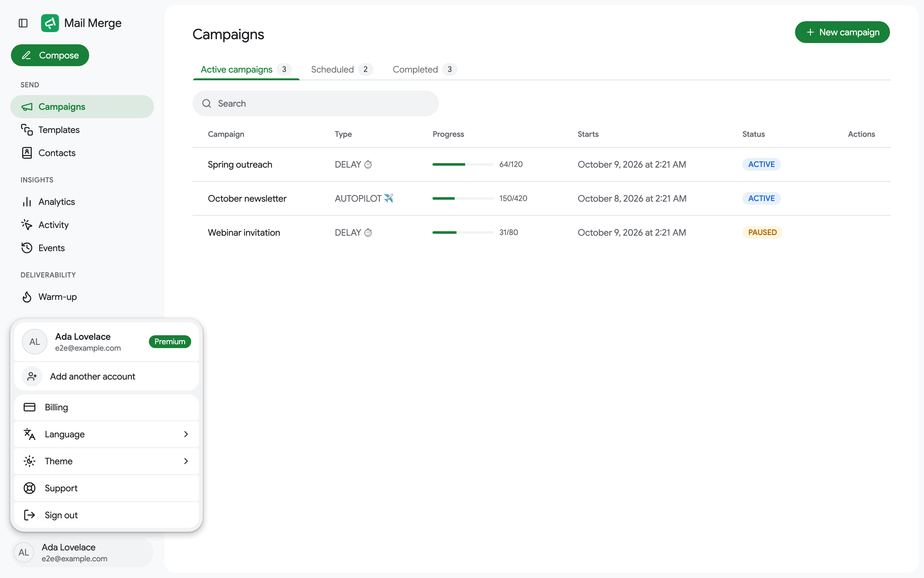Open Support from the account menu

[107, 488]
